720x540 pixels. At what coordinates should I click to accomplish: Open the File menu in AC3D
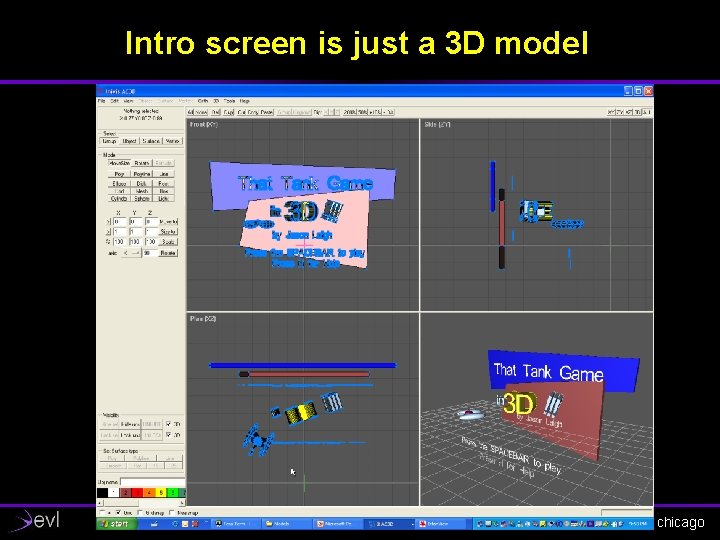click(101, 101)
